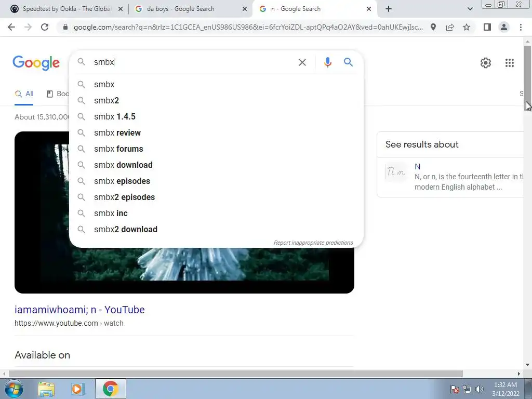Image resolution: width=532 pixels, height=399 pixels.
Task: Bookmark this page with the star
Action: (x=467, y=27)
